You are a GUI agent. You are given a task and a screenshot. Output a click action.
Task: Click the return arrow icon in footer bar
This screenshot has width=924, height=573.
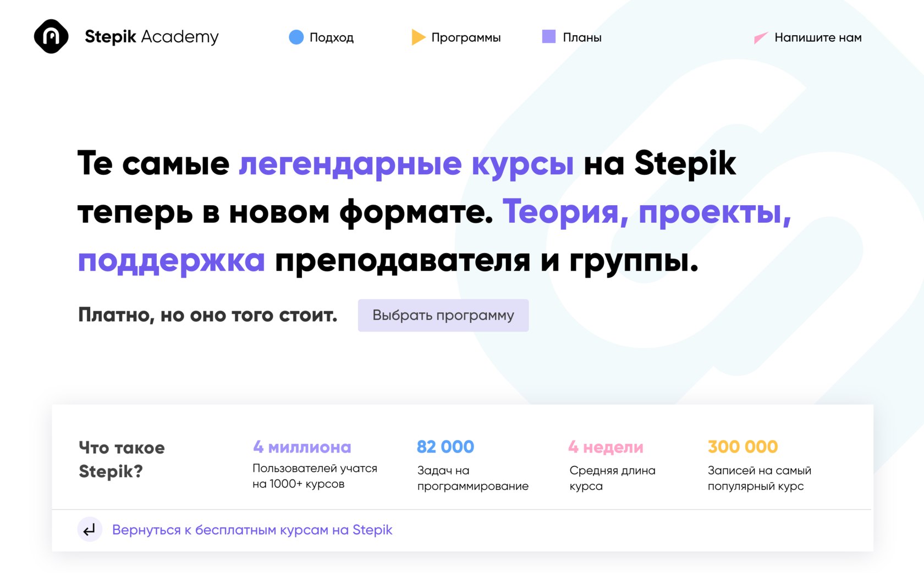90,530
